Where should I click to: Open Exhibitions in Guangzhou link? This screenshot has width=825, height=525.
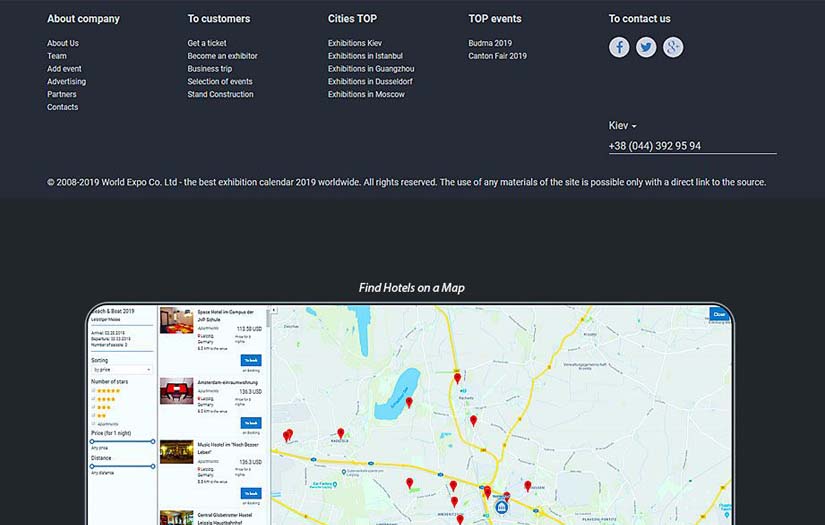(x=371, y=69)
